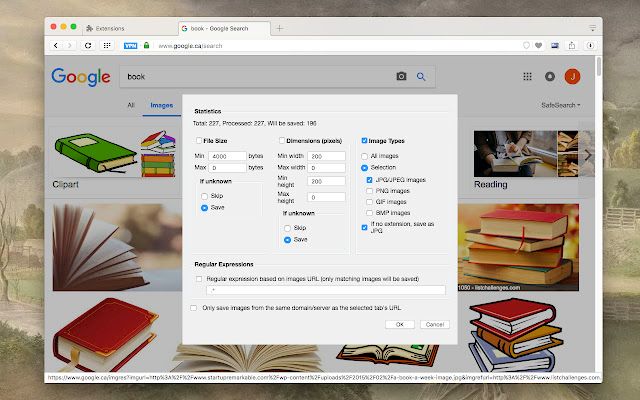Choose Skip under File Size if unknown
Screen dimensions: 640x400
204,196
